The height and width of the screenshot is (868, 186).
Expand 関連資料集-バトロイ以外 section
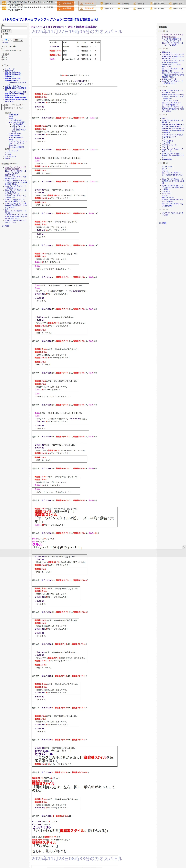(x=3, y=108)
